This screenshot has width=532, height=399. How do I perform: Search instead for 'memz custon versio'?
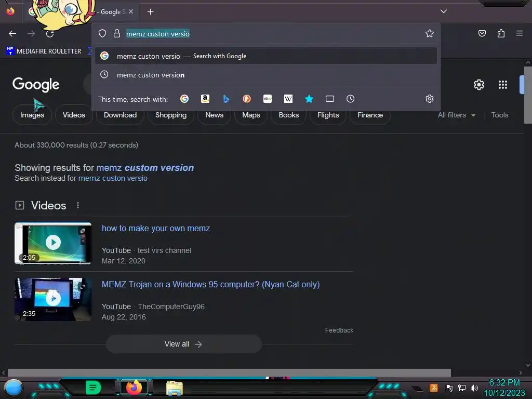pyautogui.click(x=113, y=178)
